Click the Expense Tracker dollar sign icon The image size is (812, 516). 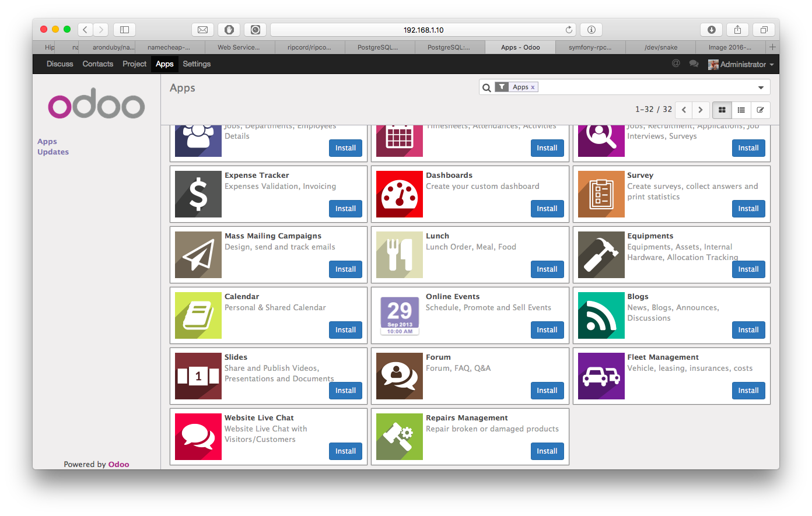(198, 194)
